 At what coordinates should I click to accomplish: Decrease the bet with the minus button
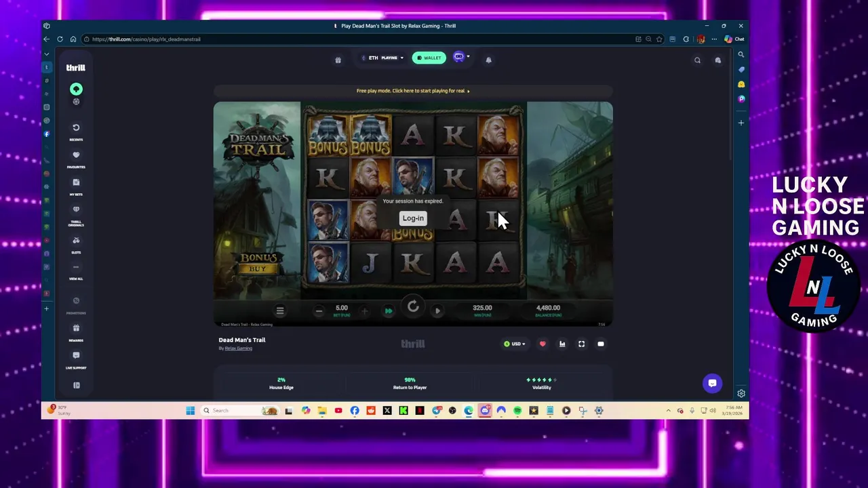pyautogui.click(x=319, y=311)
